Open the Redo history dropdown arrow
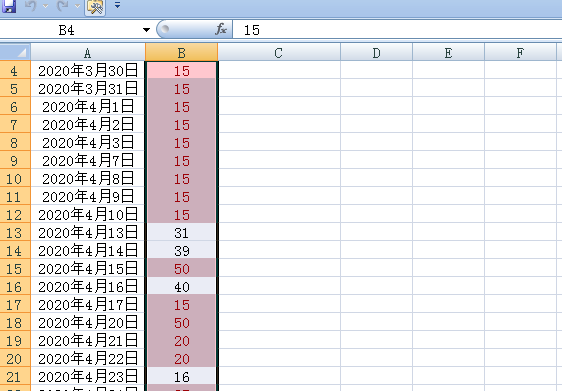 point(77,6)
